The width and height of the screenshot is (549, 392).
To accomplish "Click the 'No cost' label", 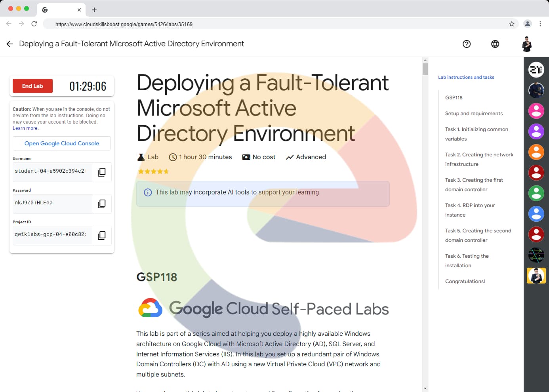I will [x=264, y=157].
